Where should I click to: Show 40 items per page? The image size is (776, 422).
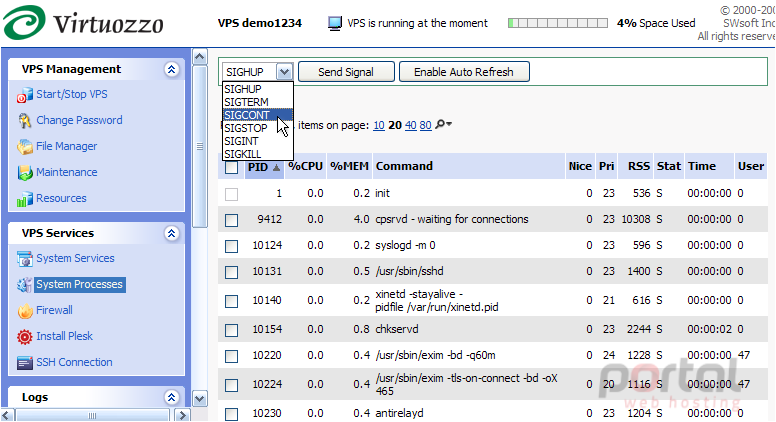click(410, 126)
